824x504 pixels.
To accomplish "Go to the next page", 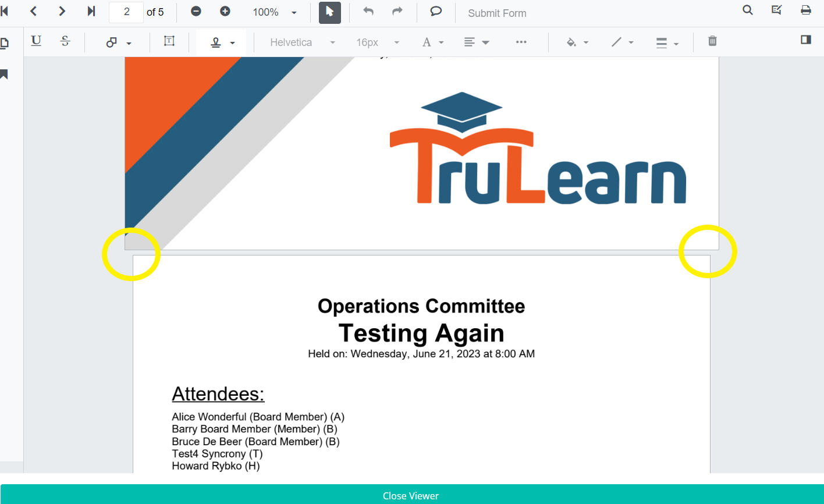I will pyautogui.click(x=62, y=12).
